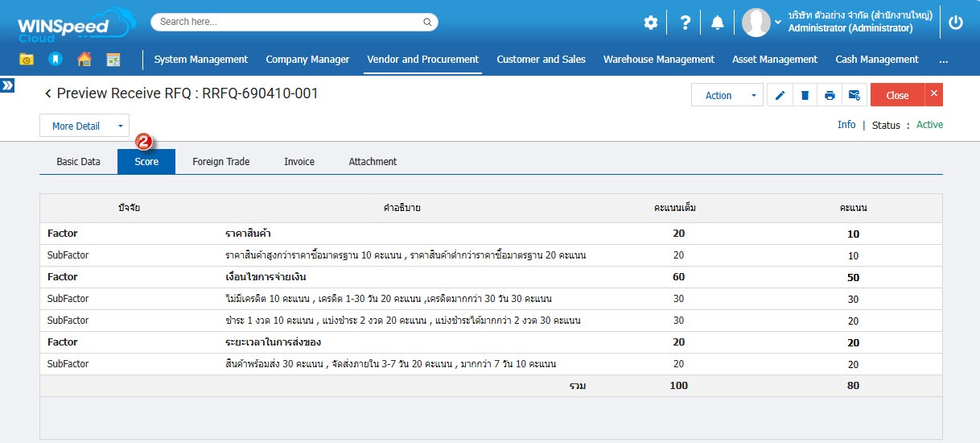This screenshot has width=980, height=443.
Task: Open the recent documents folder icon
Action: pyautogui.click(x=27, y=60)
